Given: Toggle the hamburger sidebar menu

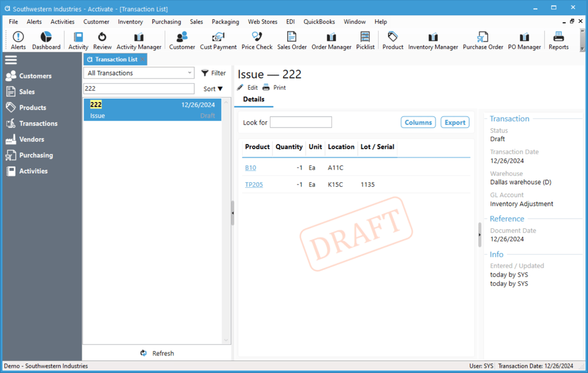Looking at the screenshot, I should coord(11,60).
